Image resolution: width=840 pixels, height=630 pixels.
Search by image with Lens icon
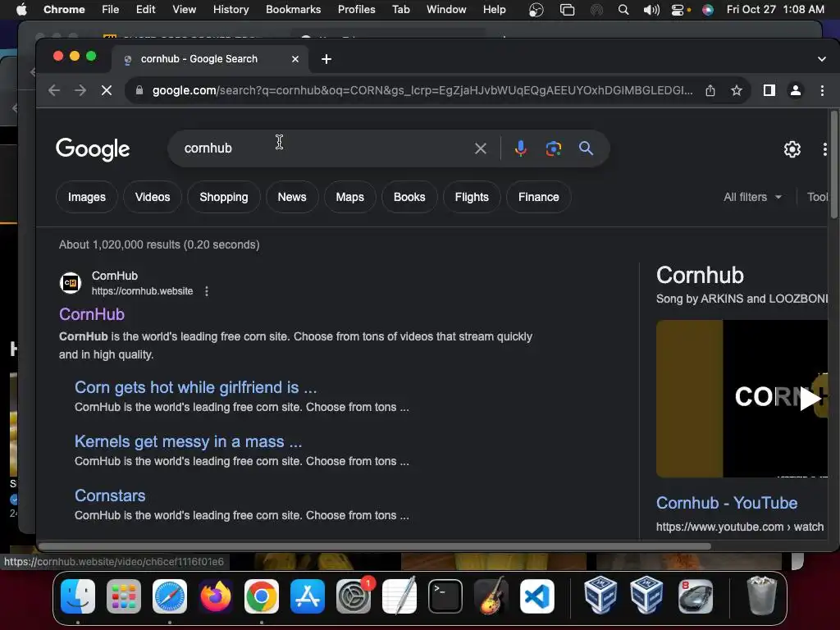[x=554, y=148]
